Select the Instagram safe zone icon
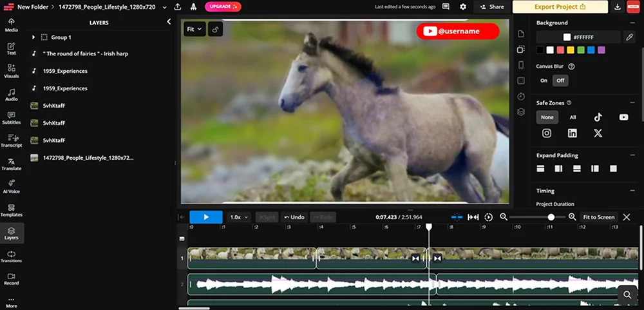This screenshot has width=644, height=310. coord(547,133)
